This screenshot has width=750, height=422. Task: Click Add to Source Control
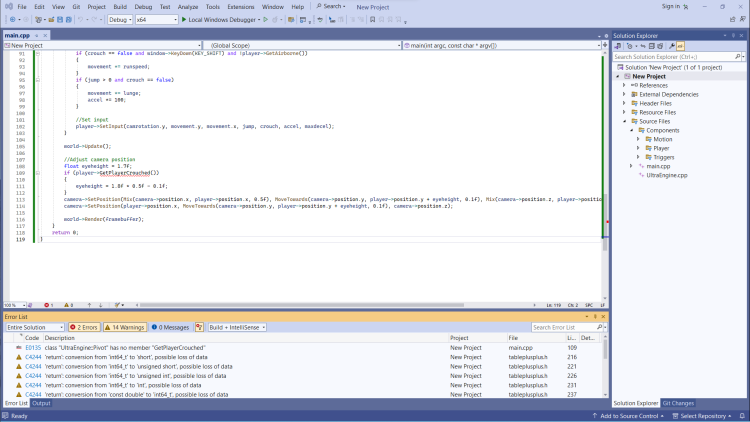pos(627,415)
